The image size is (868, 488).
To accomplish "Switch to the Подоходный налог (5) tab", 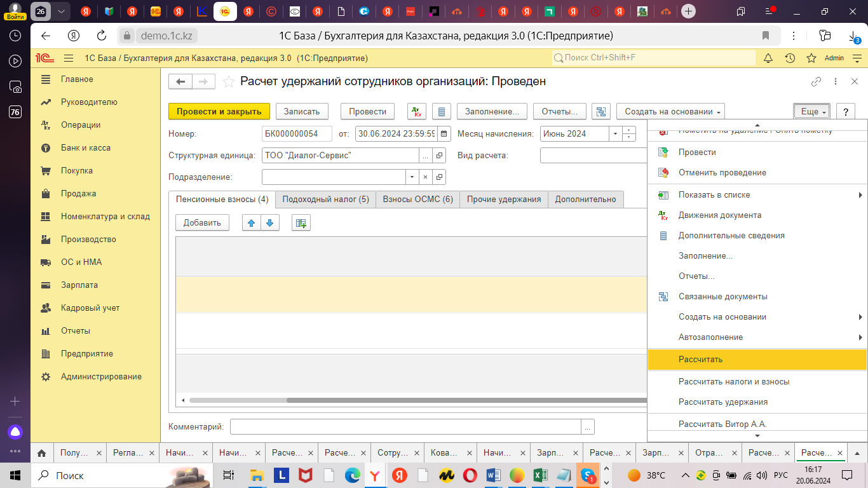I will point(325,199).
